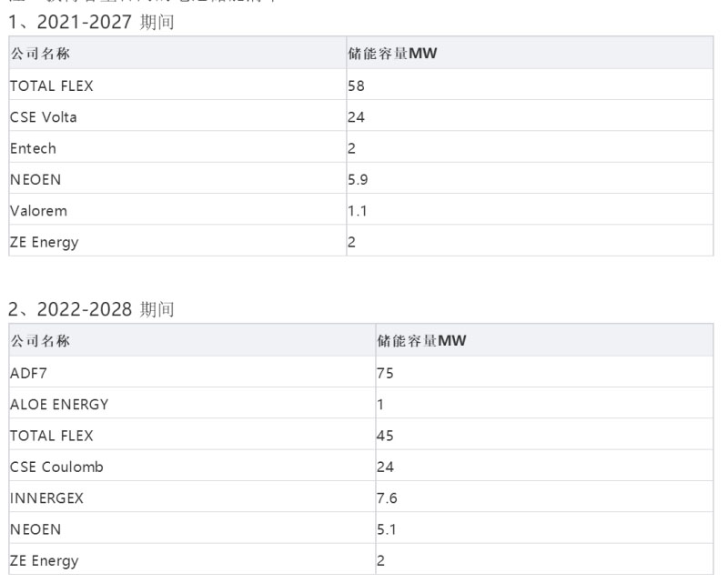This screenshot has width=728, height=583.
Task: Click the 45 capacity value cell
Action: point(385,436)
